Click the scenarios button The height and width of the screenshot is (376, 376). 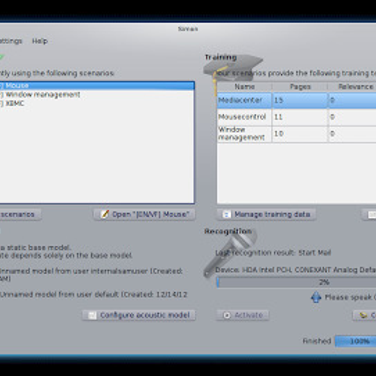(20, 214)
